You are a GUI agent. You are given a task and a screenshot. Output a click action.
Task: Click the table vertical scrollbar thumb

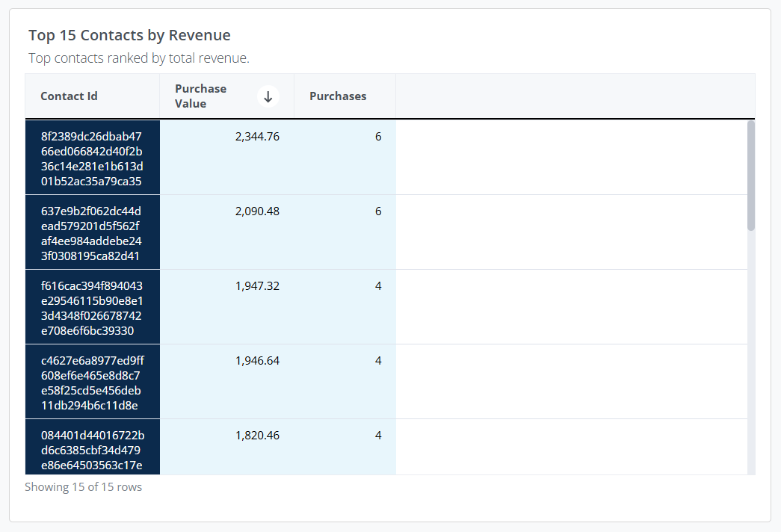[751, 176]
